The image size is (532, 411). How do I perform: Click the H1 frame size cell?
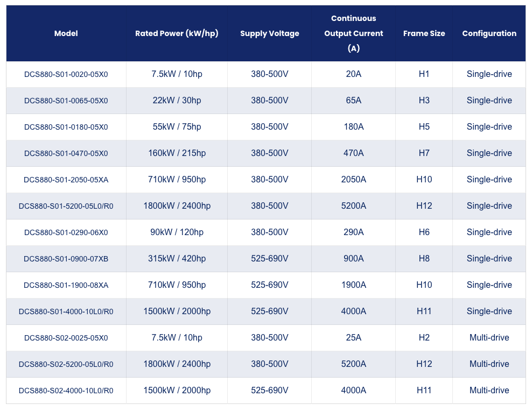(424, 74)
